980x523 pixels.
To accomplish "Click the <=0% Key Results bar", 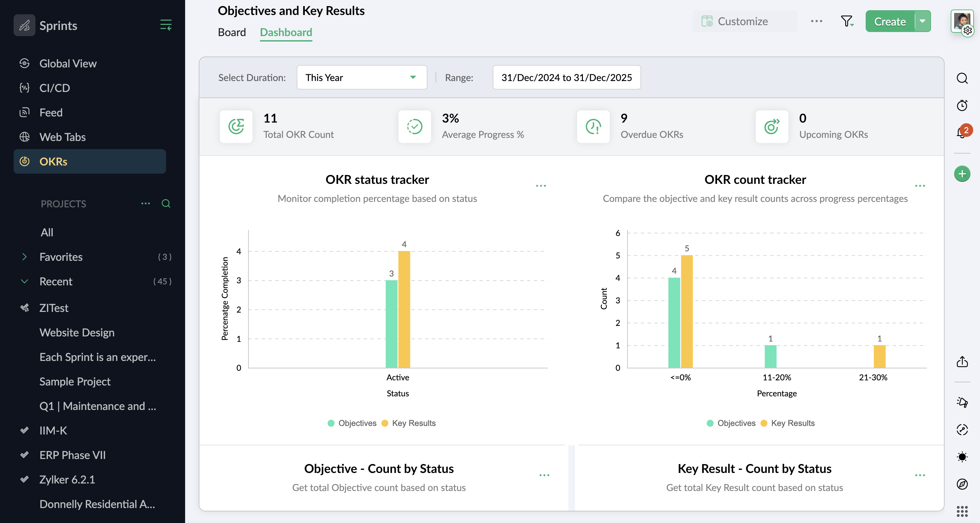I will pos(687,311).
